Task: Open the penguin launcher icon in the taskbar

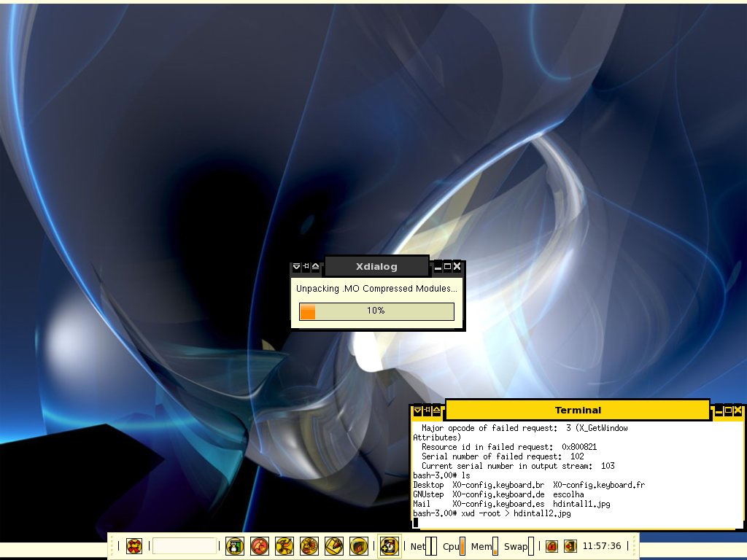Action: (x=234, y=545)
